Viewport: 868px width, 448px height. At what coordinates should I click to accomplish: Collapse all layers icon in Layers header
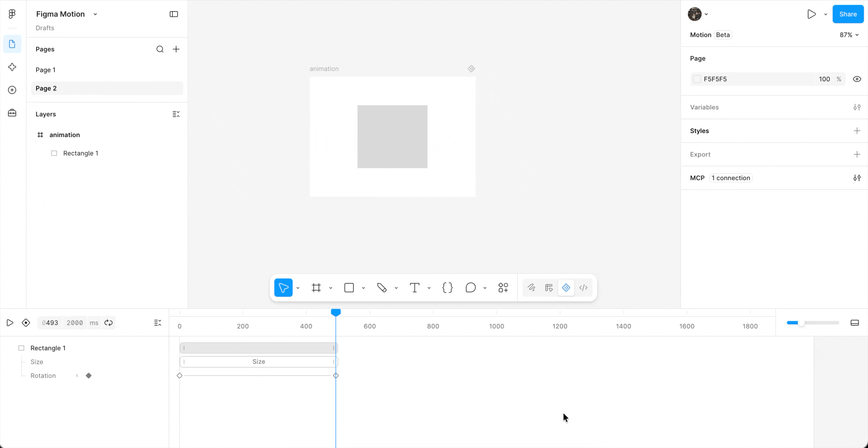click(176, 114)
